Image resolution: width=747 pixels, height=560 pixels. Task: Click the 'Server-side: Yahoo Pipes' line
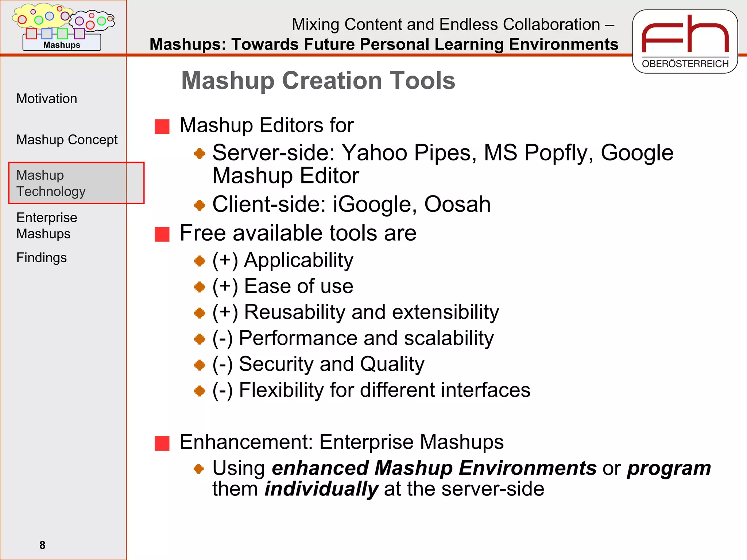coord(443,164)
